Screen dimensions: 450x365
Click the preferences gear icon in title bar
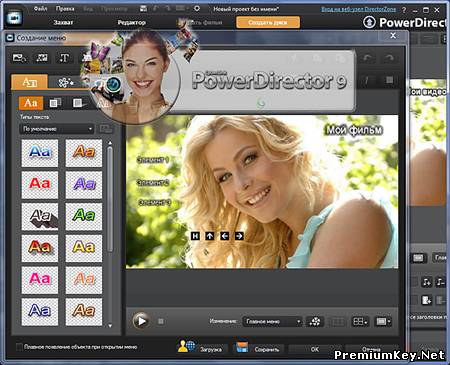(x=197, y=8)
